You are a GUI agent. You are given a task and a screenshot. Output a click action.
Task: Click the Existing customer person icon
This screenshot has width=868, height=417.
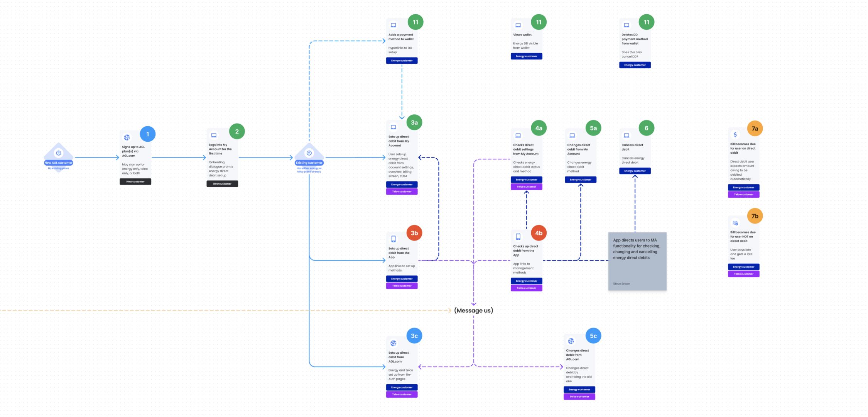309,153
